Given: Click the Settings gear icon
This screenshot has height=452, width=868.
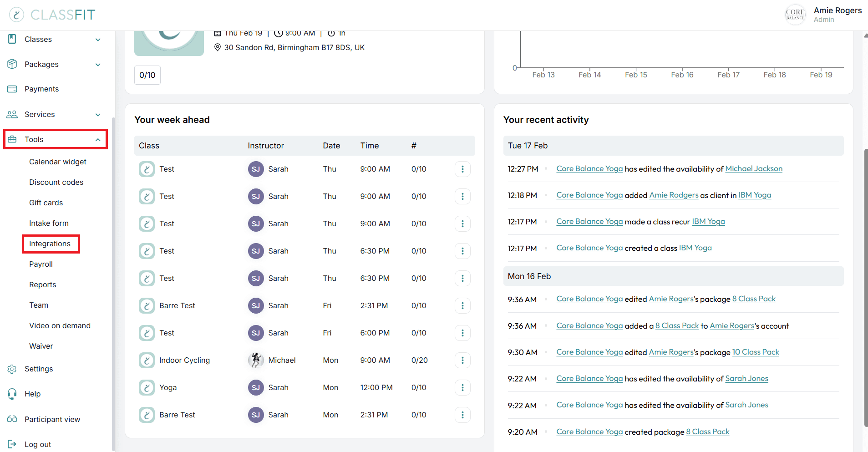Looking at the screenshot, I should pyautogui.click(x=12, y=369).
